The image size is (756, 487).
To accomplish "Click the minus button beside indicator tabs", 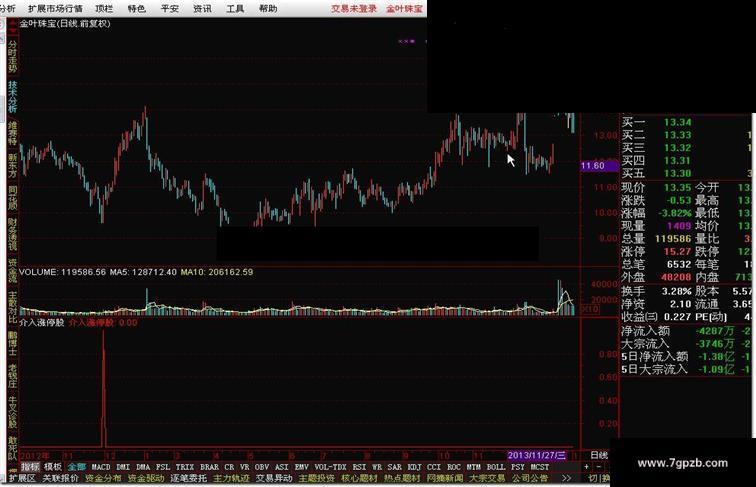I will click(599, 466).
